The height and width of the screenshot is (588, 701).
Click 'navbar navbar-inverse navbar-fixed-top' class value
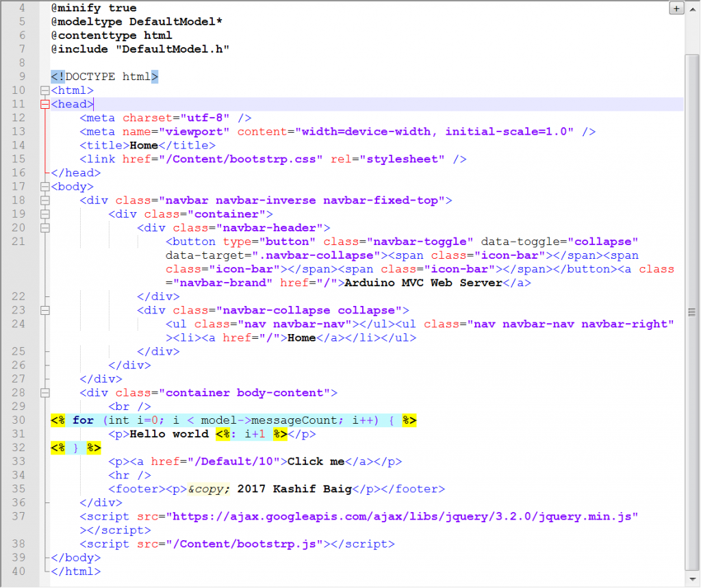tap(302, 201)
